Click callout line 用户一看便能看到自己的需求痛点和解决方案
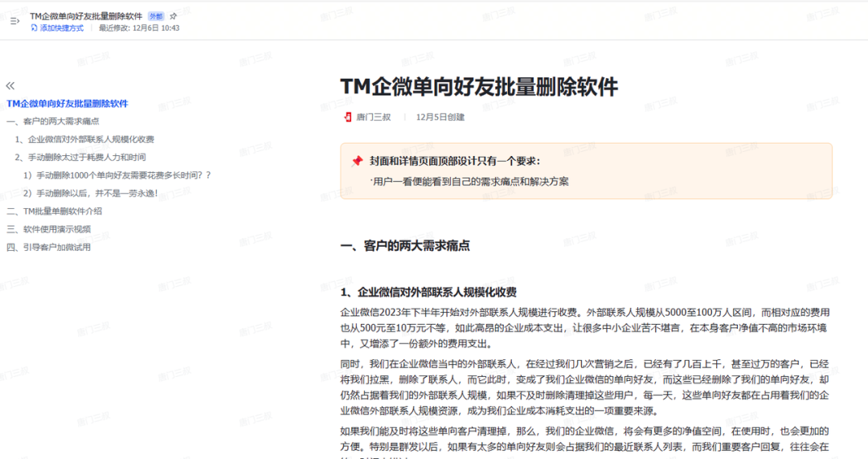This screenshot has width=868, height=459. click(469, 182)
